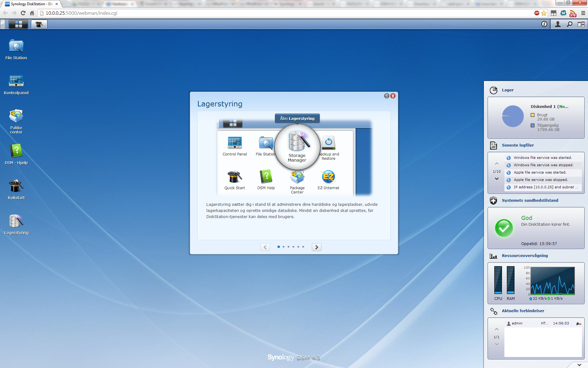
Task: Open Lager widget title link
Action: [508, 90]
